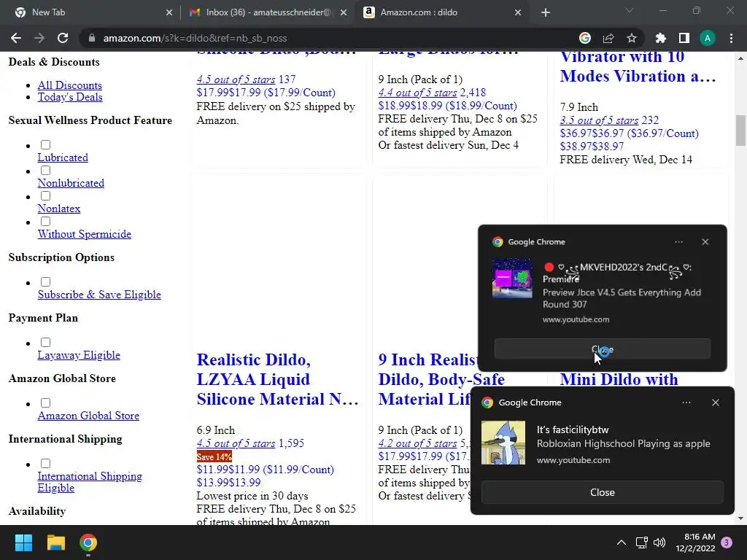Dismiss MKVEHD2022 notification with X
The height and width of the screenshot is (560, 747).
pos(705,242)
